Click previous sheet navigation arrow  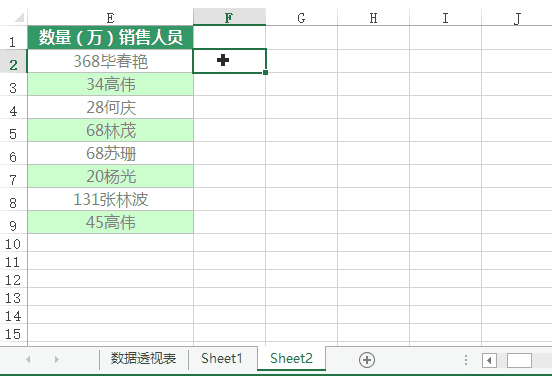28,359
